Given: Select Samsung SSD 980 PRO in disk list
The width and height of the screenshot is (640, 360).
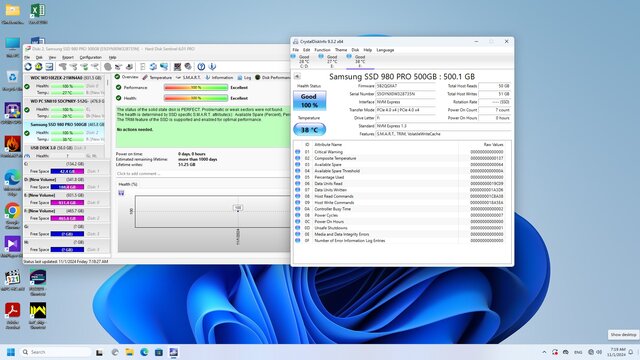Looking at the screenshot, I should coord(64,131).
